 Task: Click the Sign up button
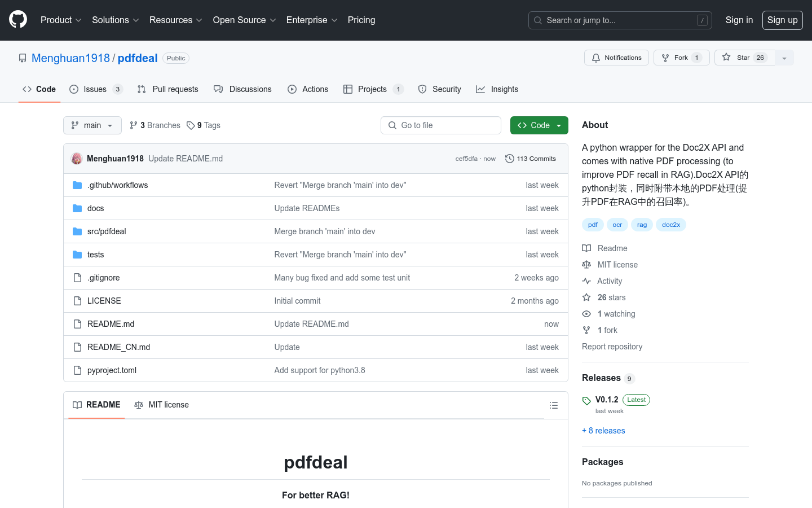pyautogui.click(x=782, y=20)
